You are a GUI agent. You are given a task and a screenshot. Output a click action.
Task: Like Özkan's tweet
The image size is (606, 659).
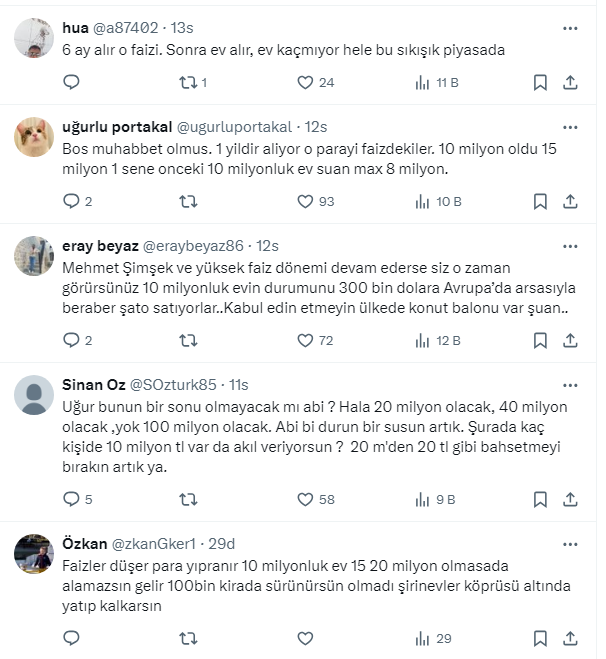(304, 637)
